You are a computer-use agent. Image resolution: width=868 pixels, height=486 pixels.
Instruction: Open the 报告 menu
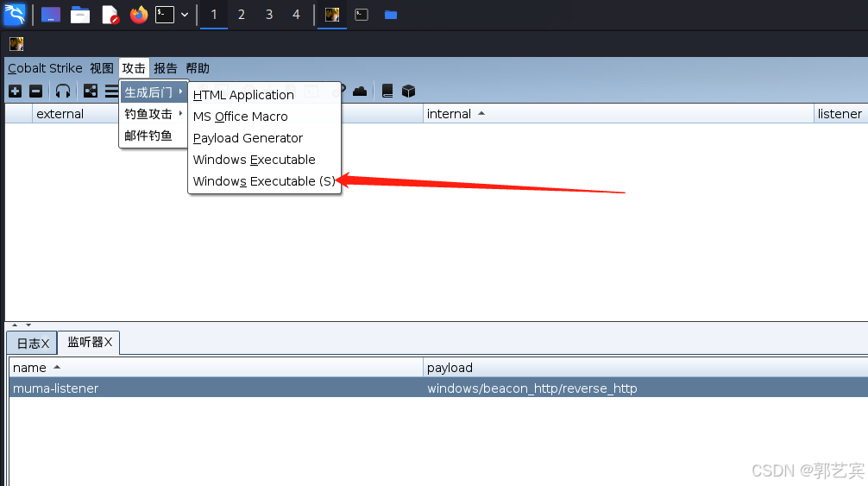coord(166,68)
